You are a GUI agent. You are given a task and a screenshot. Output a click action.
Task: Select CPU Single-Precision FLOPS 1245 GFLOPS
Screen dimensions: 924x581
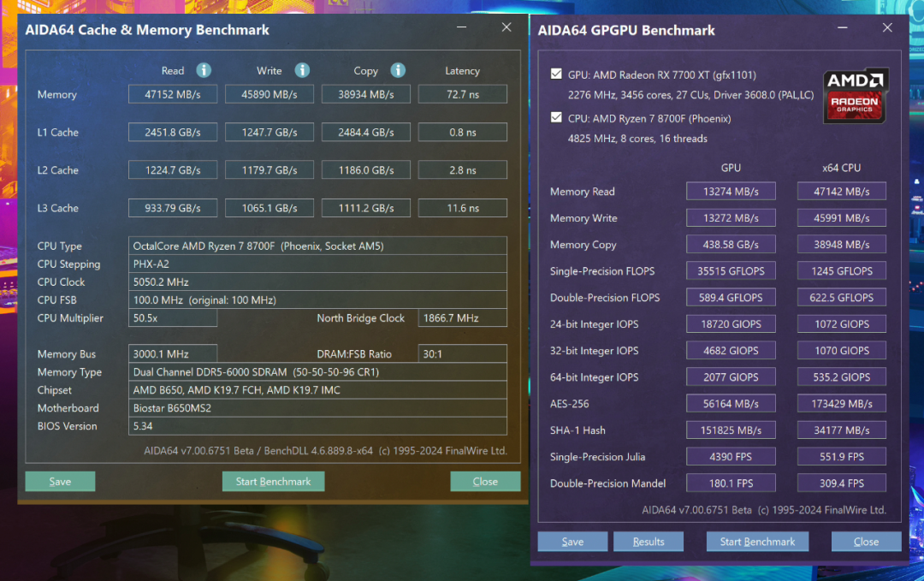point(842,271)
